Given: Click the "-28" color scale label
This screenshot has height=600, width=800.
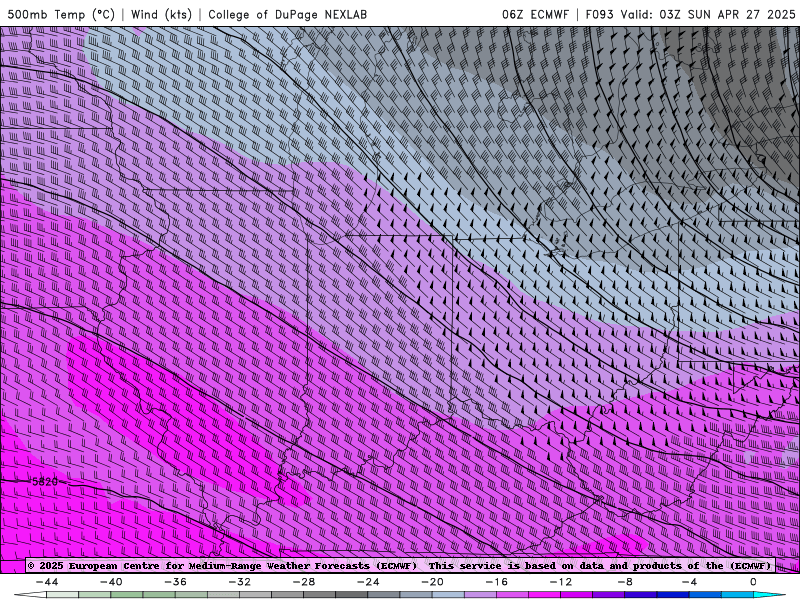Looking at the screenshot, I should point(304,582).
